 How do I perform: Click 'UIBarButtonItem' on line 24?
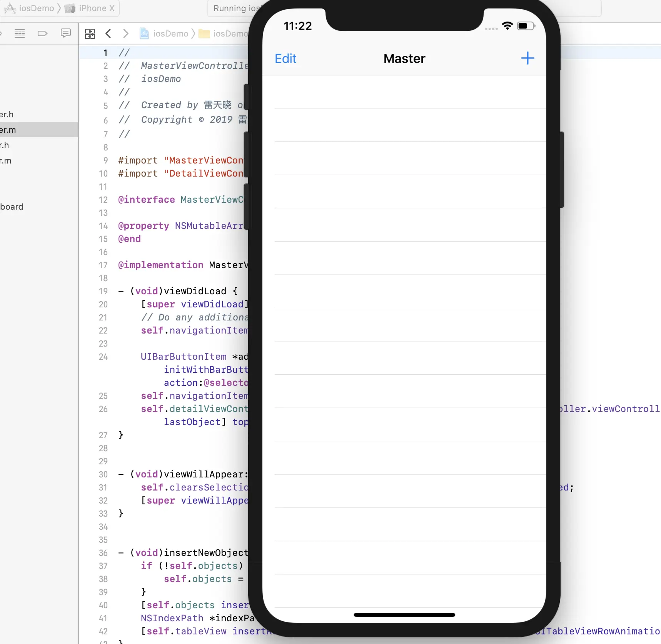[x=184, y=357]
